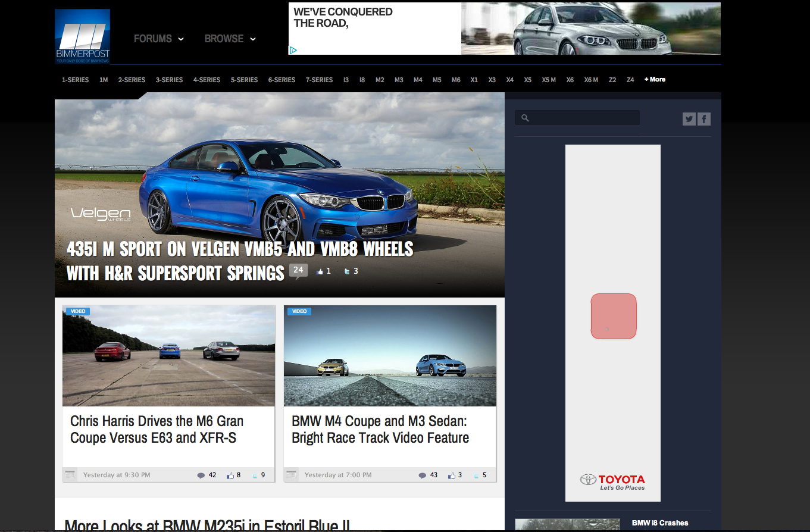Go to the M2 model section
Screen dimensions: 810x532
pos(380,80)
